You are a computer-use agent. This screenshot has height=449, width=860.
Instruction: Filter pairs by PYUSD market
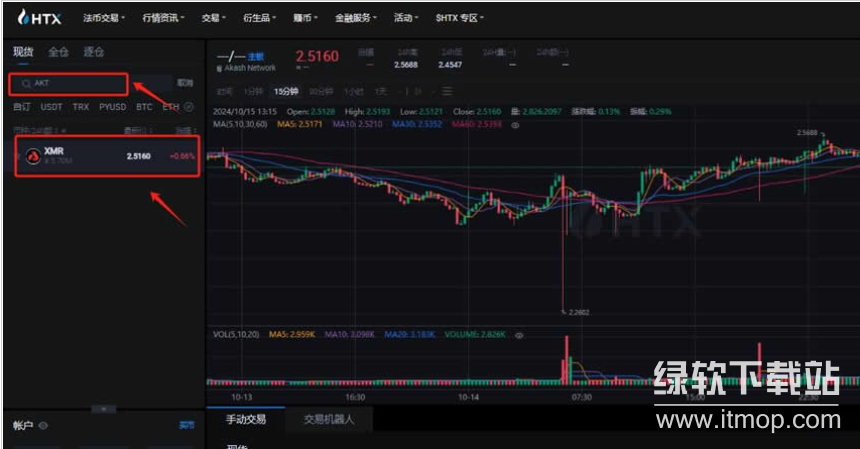112,107
